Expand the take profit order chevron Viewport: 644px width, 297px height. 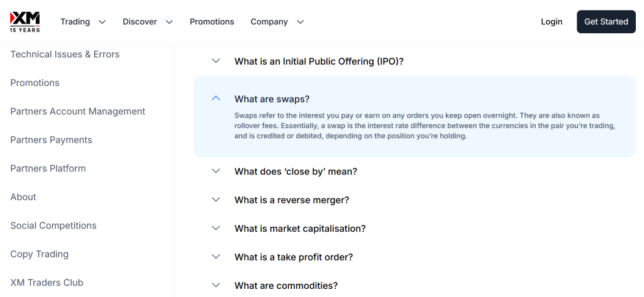coord(216,257)
